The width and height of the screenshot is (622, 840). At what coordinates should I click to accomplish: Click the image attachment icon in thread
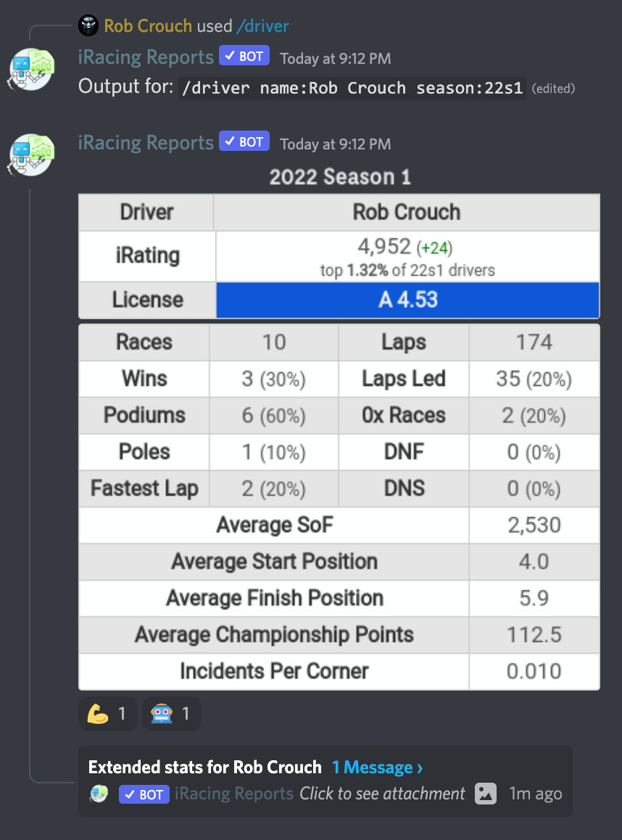486,794
